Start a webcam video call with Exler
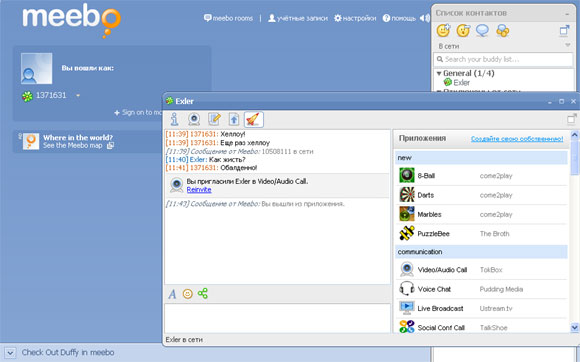Image resolution: width=580 pixels, height=362 pixels. 194,119
